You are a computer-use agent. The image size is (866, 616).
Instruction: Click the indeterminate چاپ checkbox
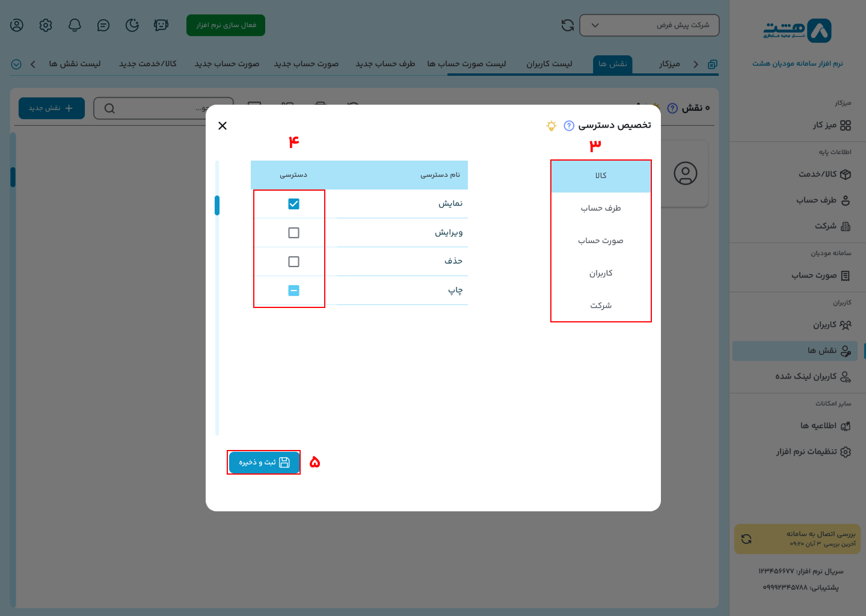(293, 290)
